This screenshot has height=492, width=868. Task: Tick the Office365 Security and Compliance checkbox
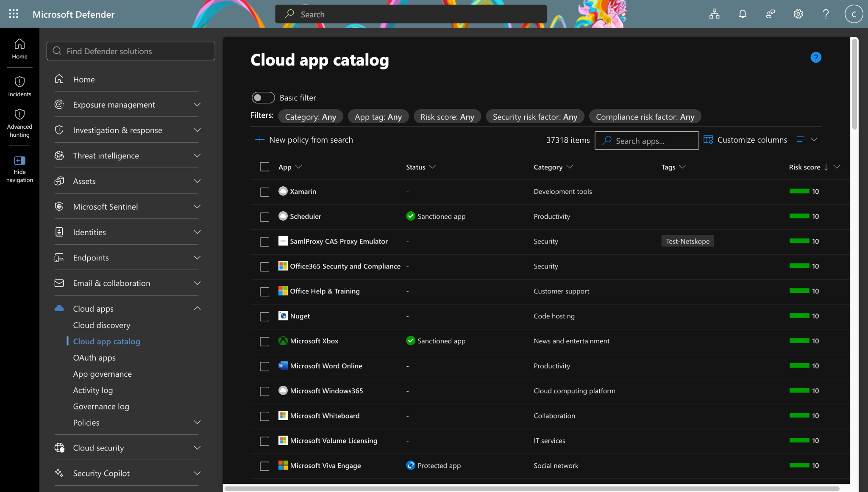264,267
